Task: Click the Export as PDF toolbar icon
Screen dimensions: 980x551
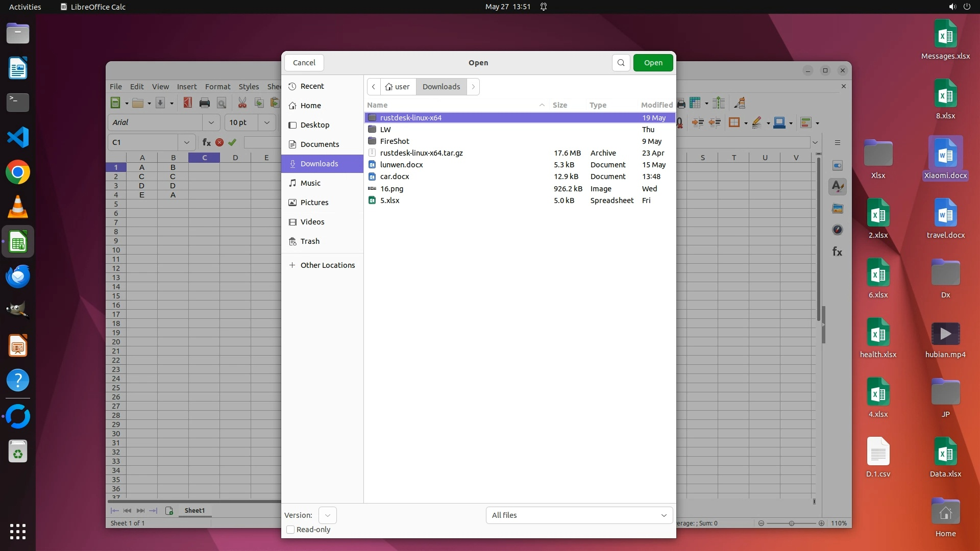Action: click(x=188, y=103)
